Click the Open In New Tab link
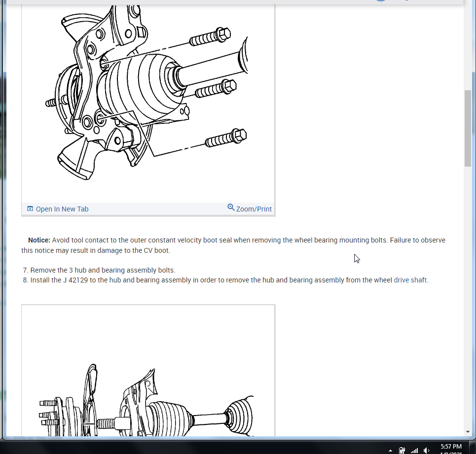 [62, 209]
